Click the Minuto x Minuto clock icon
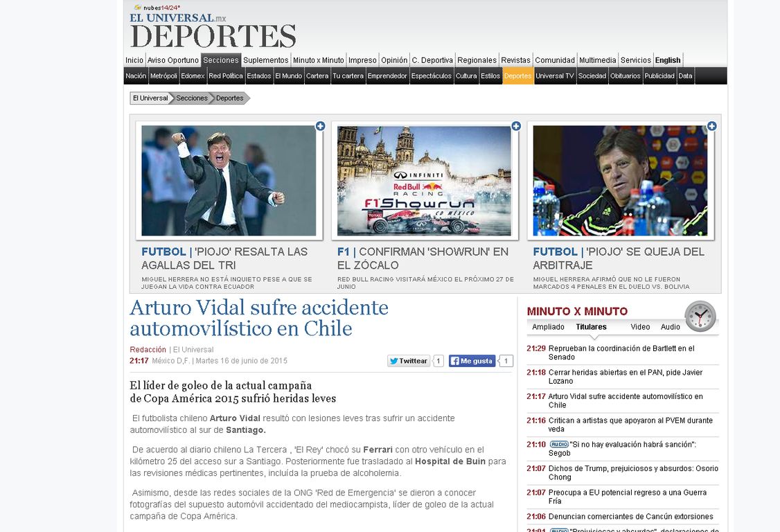 [x=700, y=317]
